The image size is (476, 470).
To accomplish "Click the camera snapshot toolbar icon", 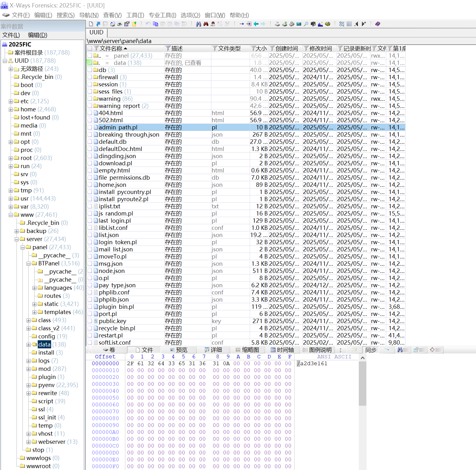I will click(313, 24).
